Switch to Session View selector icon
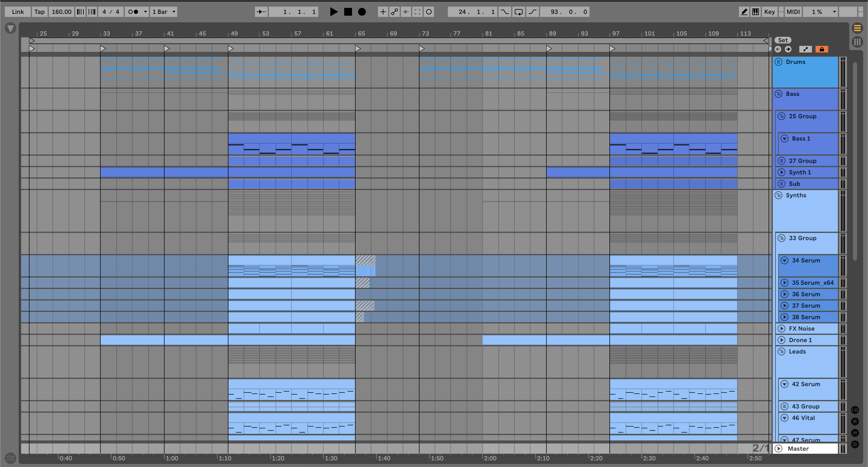This screenshot has height=467, width=868. click(x=857, y=42)
